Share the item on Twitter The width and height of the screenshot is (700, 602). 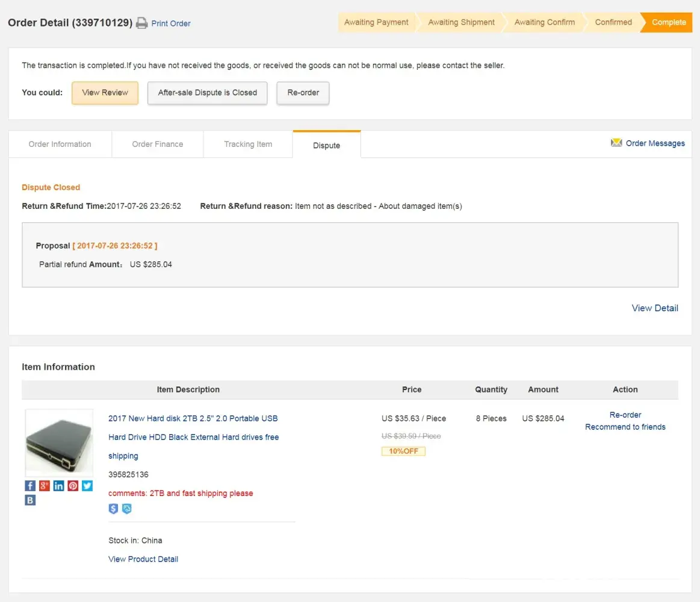point(87,486)
